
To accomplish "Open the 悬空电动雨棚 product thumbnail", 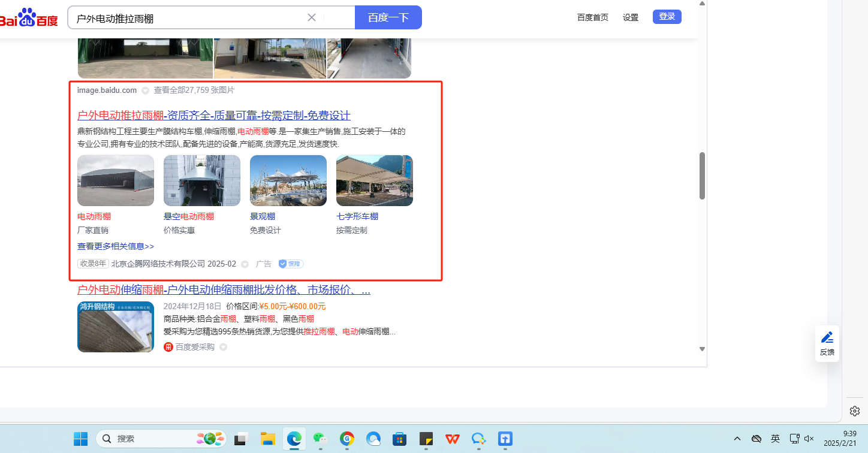I will pos(202,180).
